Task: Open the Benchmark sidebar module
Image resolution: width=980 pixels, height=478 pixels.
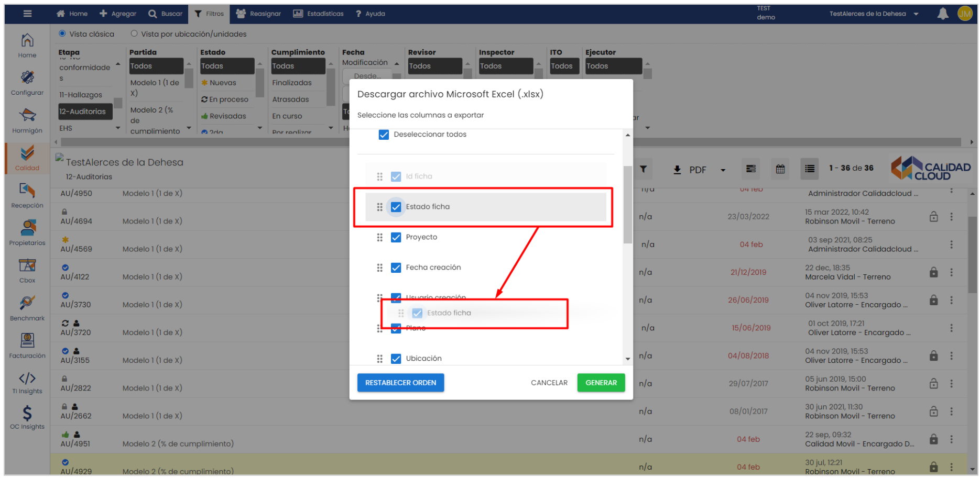Action: click(x=27, y=308)
